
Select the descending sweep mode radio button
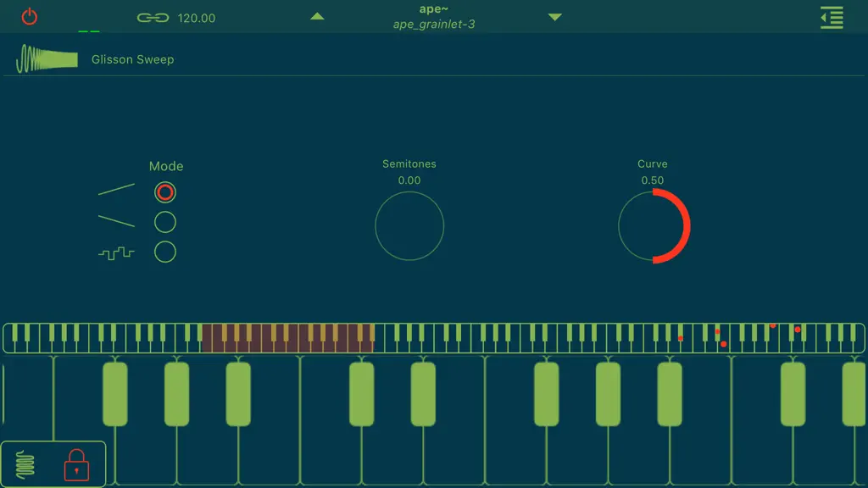[165, 223]
